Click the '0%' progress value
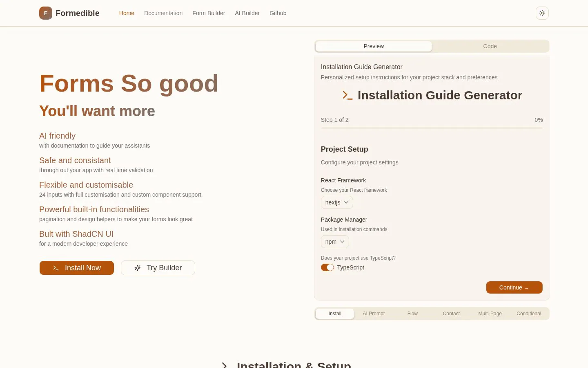 click(x=539, y=120)
